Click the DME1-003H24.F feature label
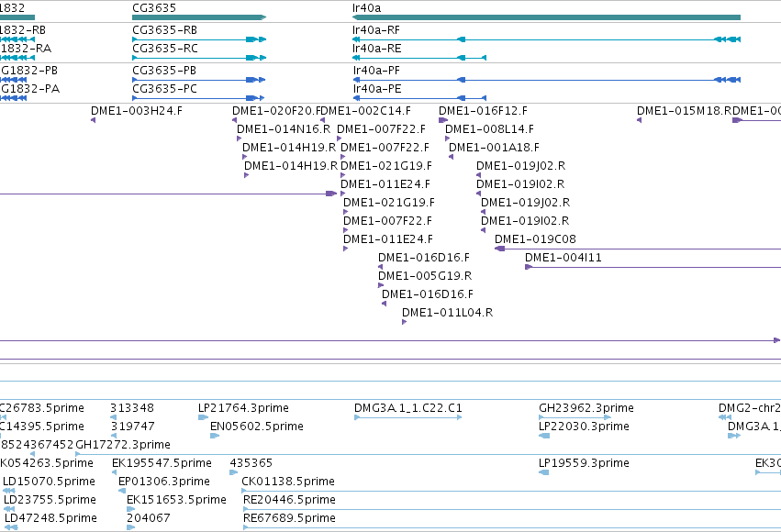Viewport: 781px width, 532px height. (x=137, y=110)
